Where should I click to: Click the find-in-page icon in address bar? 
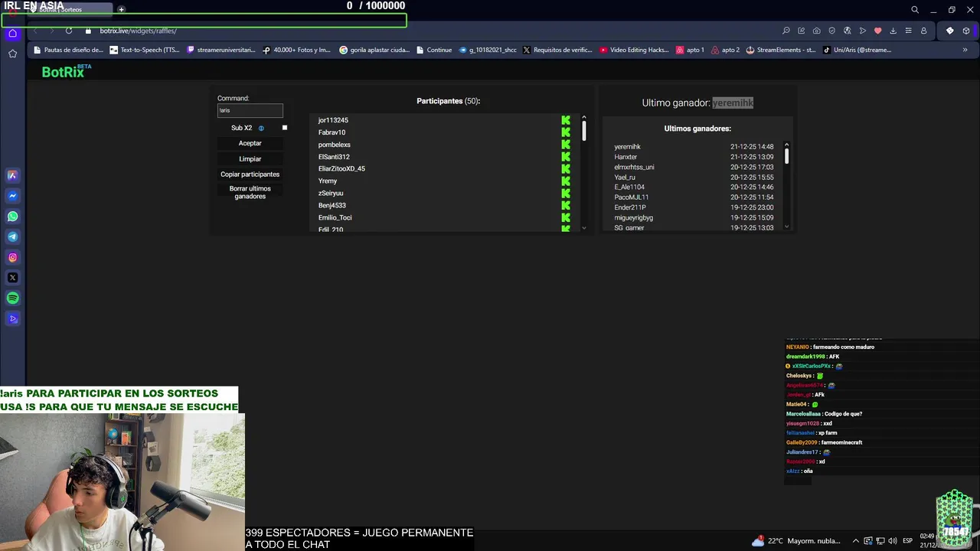click(x=786, y=31)
